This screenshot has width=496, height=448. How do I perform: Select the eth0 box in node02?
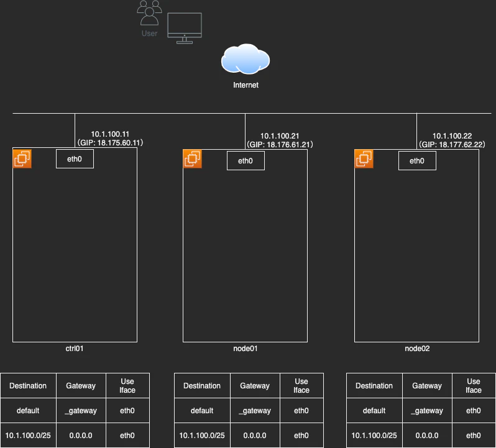point(417,160)
